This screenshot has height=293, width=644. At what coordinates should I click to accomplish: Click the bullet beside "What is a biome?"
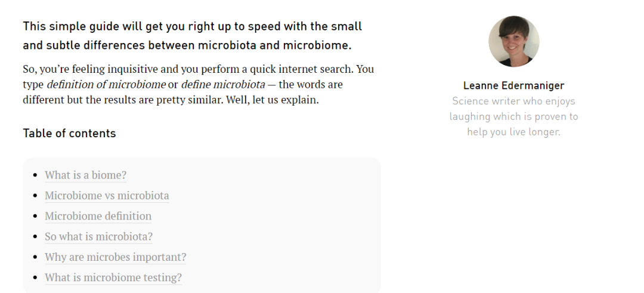[x=35, y=175]
